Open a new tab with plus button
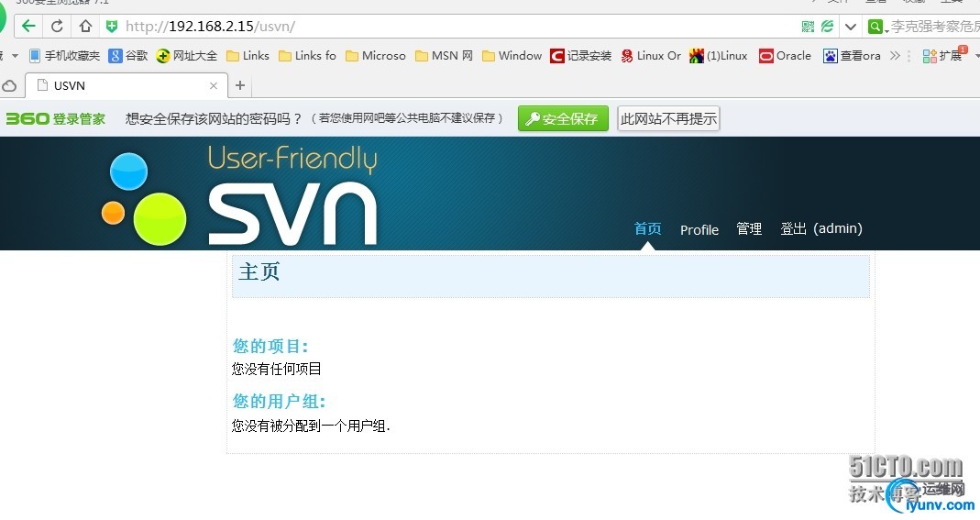Image resolution: width=980 pixels, height=520 pixels. coord(240,85)
